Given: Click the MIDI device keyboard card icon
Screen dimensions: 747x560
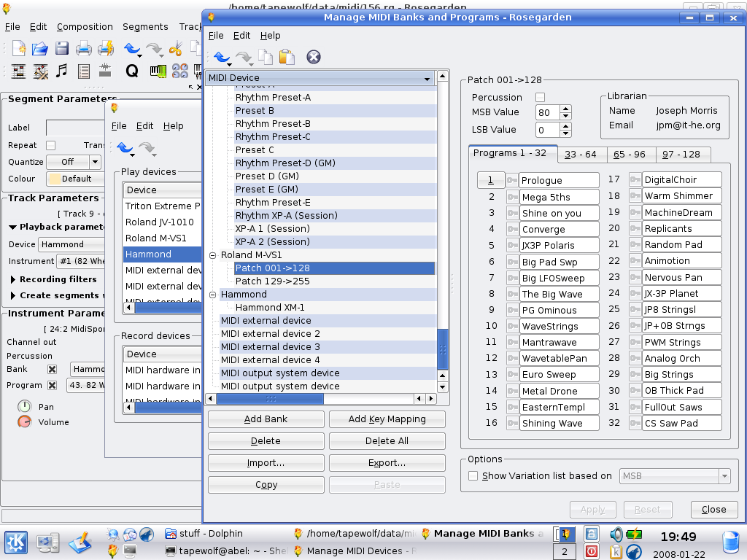Looking at the screenshot, I should pos(158,71).
